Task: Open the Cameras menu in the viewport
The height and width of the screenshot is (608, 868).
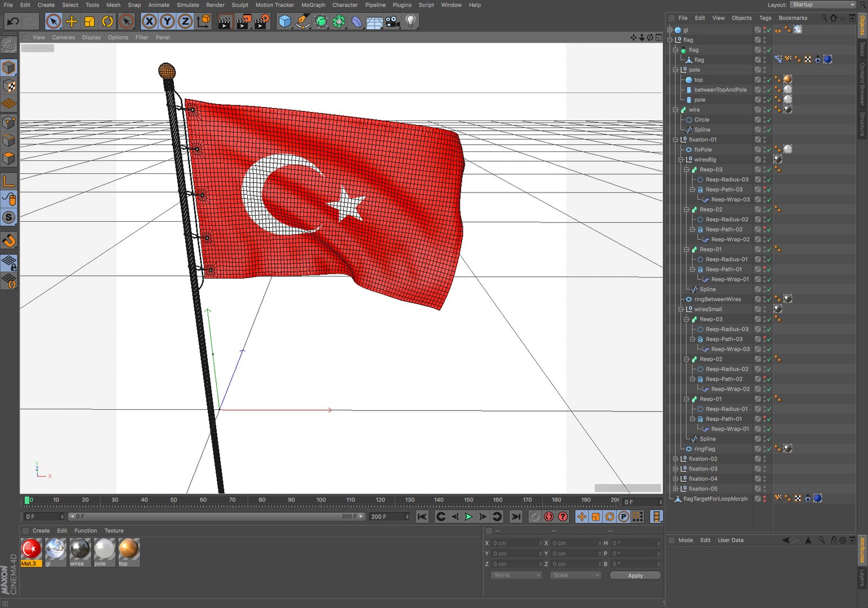Action: click(63, 37)
